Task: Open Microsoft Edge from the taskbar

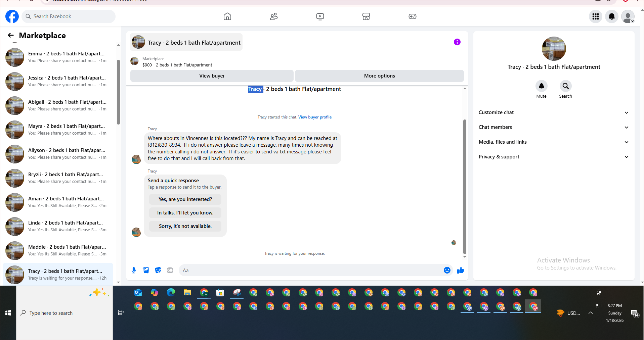Action: tap(171, 293)
